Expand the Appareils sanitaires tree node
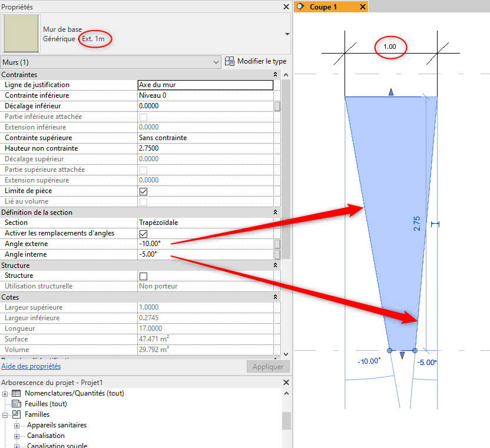Screen dimensions: 490x448 point(18,425)
